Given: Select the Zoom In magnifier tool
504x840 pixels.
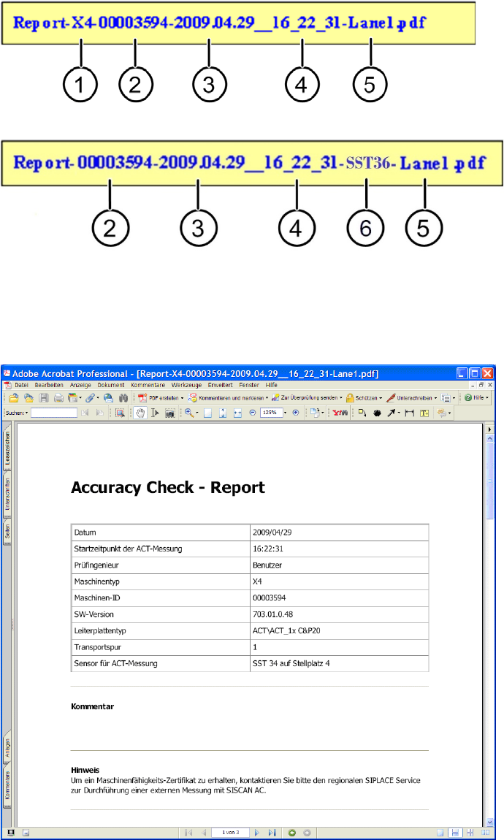Looking at the screenshot, I should 189,413.
